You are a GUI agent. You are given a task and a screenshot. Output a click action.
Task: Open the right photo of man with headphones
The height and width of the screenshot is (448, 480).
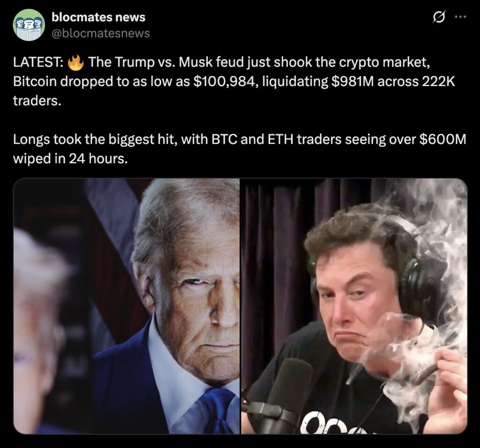354,306
